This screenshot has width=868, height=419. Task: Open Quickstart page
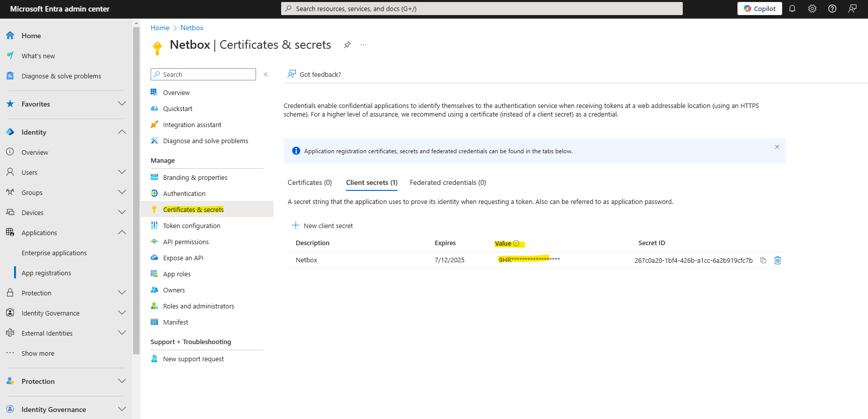[178, 109]
